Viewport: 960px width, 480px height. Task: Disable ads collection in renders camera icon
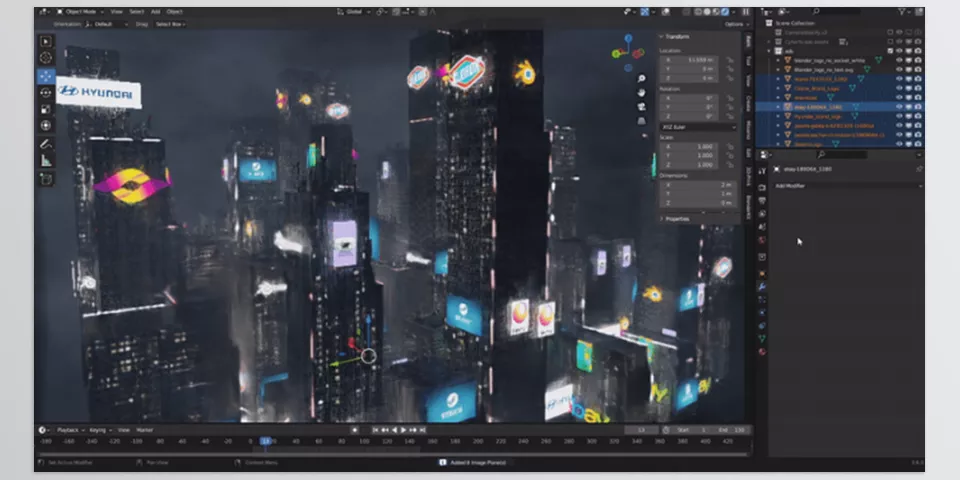(x=918, y=51)
